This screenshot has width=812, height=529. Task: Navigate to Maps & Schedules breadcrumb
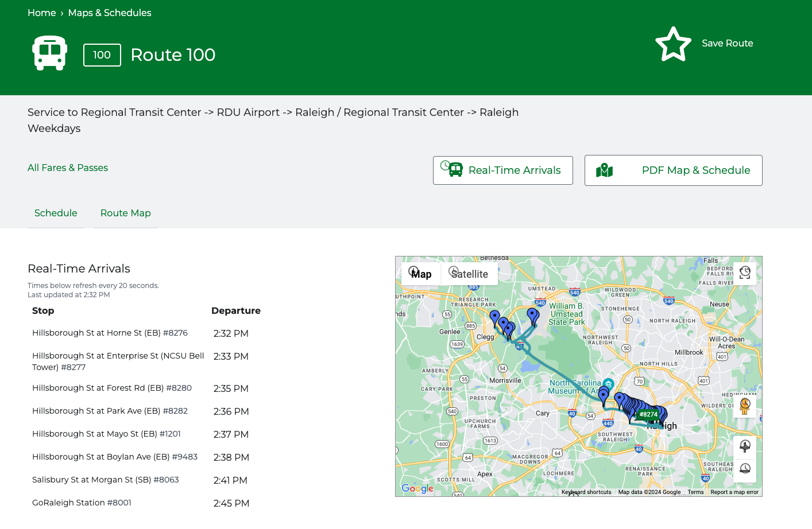110,13
